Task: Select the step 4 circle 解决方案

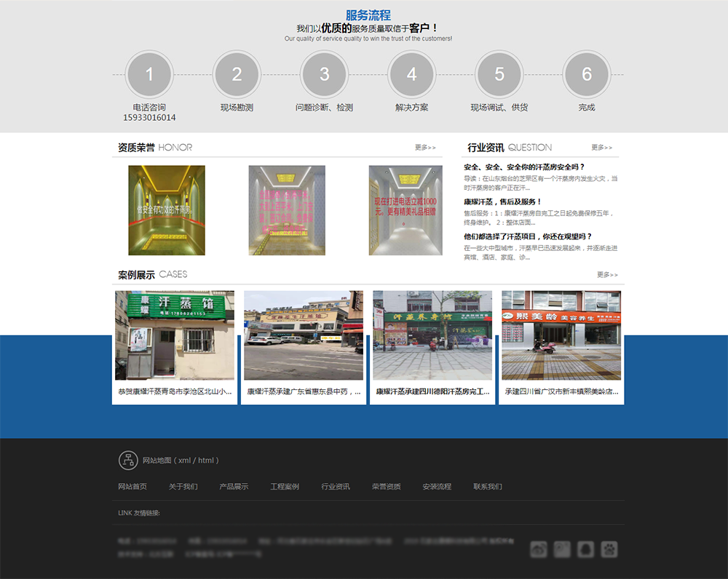Action: [411, 74]
